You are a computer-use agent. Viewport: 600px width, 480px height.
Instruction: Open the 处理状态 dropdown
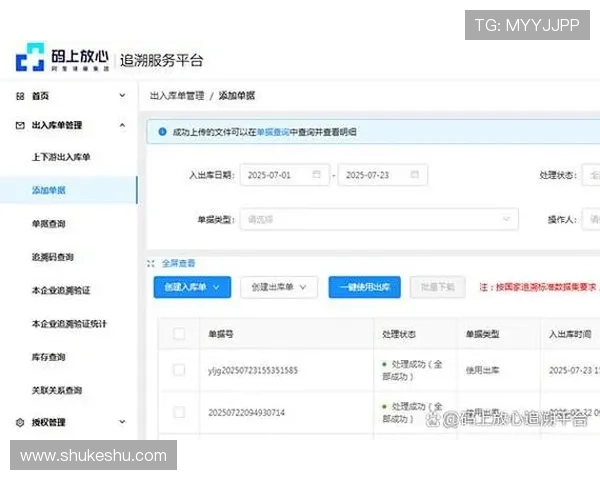[x=590, y=175]
